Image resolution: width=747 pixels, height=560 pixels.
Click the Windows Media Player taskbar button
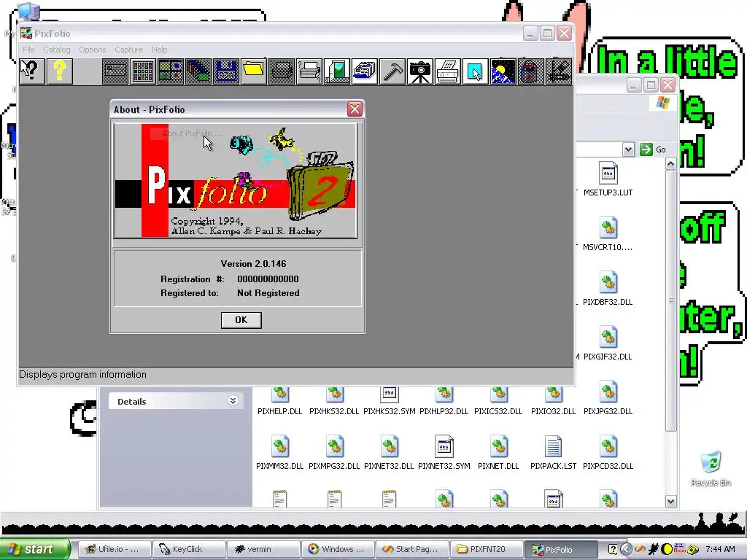pos(337,549)
